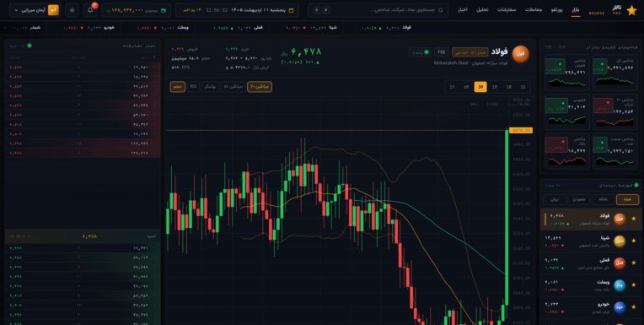Screen dimensions: 644x325
Task: Toggle the بولینگر Bollinger bands indicator
Action: pyautogui.click(x=210, y=87)
